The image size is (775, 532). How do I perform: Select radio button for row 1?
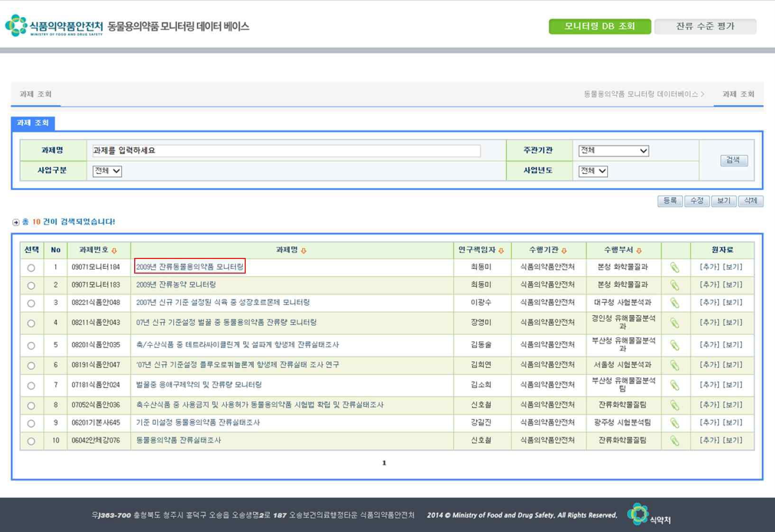(31, 268)
